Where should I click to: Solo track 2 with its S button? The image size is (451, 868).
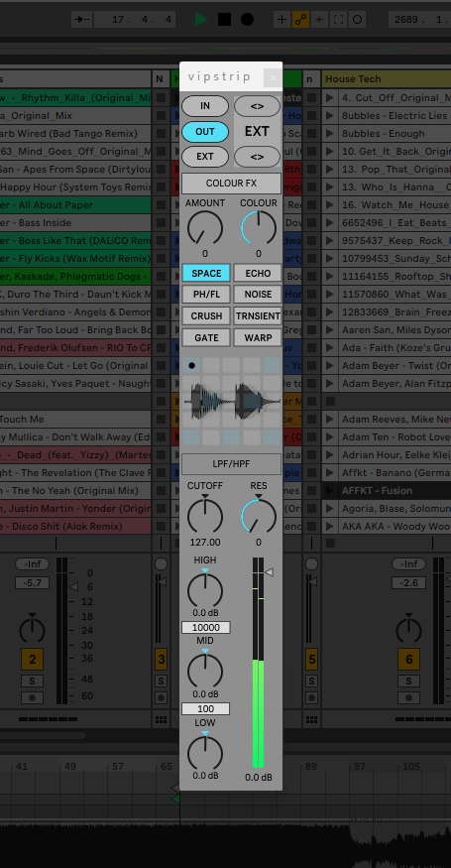(x=32, y=681)
